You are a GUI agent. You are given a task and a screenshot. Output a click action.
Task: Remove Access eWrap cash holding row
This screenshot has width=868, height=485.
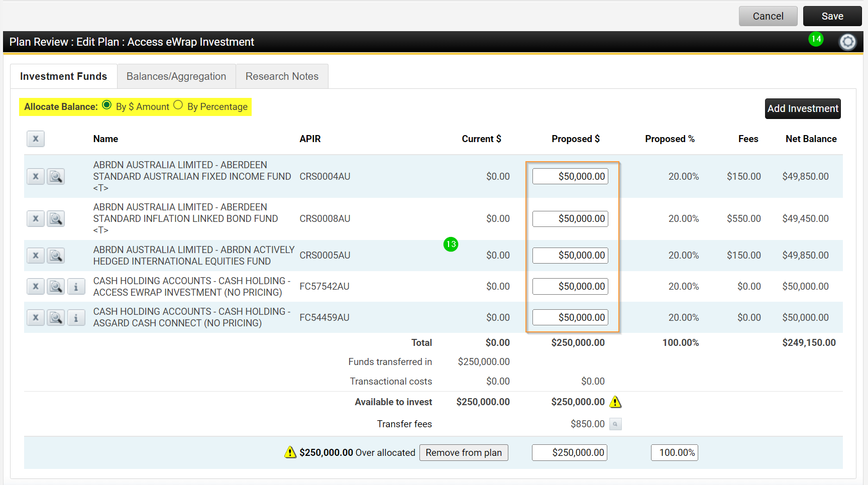pos(36,287)
